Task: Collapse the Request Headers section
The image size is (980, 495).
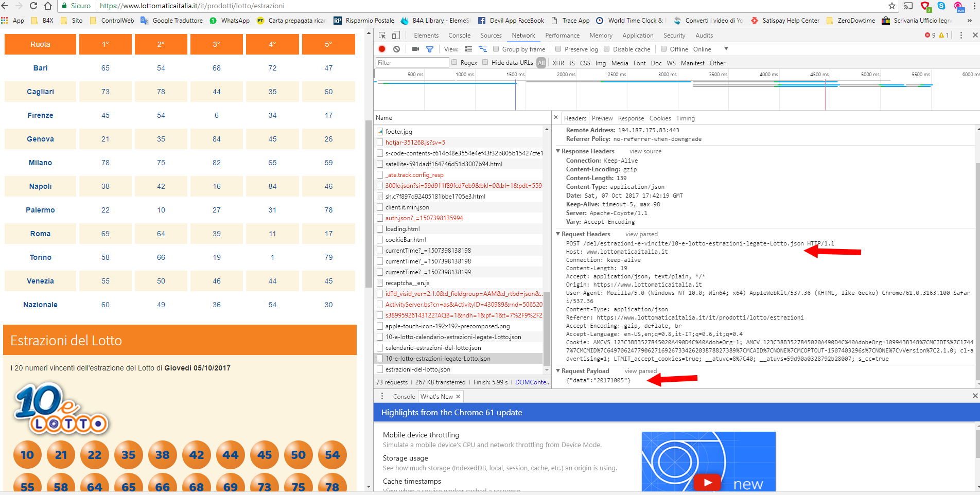Action: (x=558, y=234)
